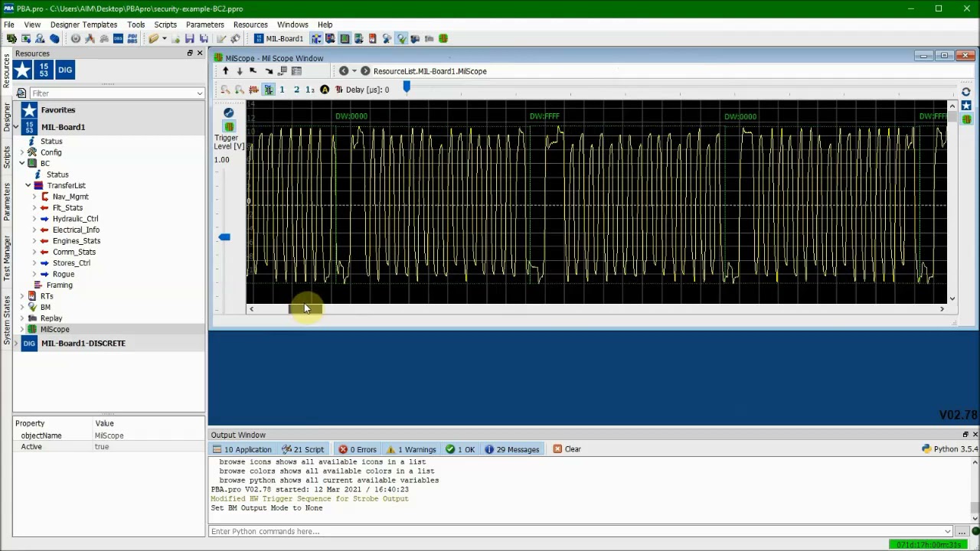This screenshot has height=551, width=980.
Task: Click the up-left arrow in MilScope toolbar
Action: (253, 71)
